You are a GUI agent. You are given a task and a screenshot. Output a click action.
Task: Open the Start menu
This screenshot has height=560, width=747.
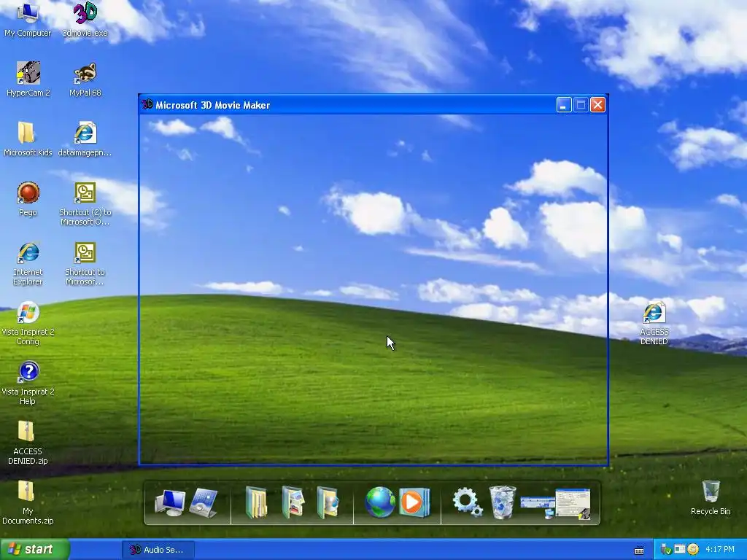click(x=35, y=550)
